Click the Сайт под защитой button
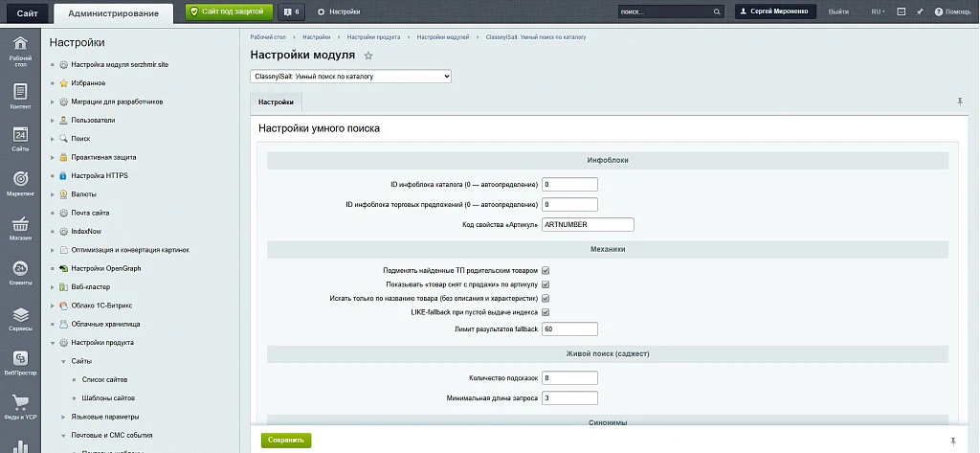The height and width of the screenshot is (453, 980). coord(229,11)
